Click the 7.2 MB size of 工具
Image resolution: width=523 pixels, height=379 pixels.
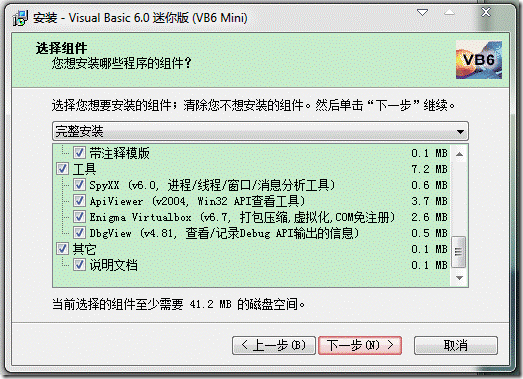[x=429, y=169]
